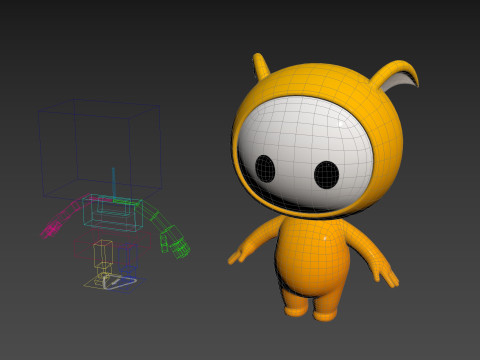Select the black eye farther from the rig
Screen dimensions: 480x360
(x=327, y=175)
